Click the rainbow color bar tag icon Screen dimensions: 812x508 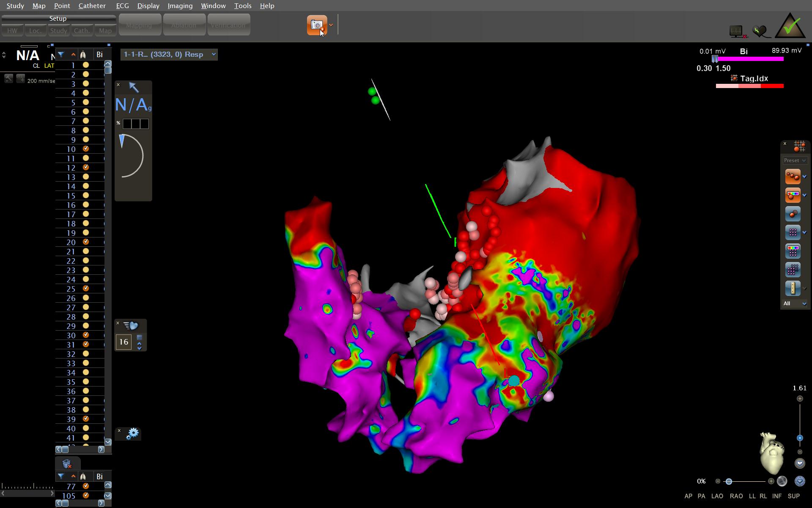coord(793,195)
